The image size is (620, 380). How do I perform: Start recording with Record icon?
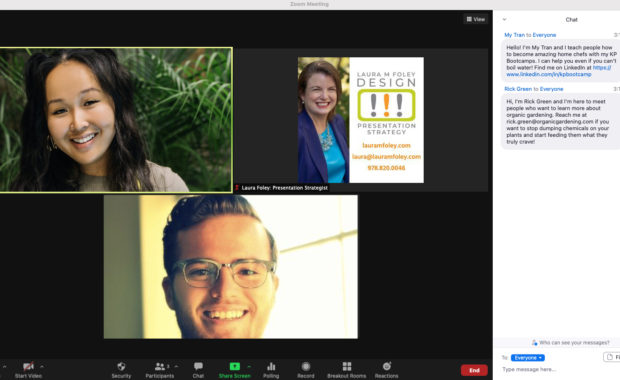tap(306, 369)
